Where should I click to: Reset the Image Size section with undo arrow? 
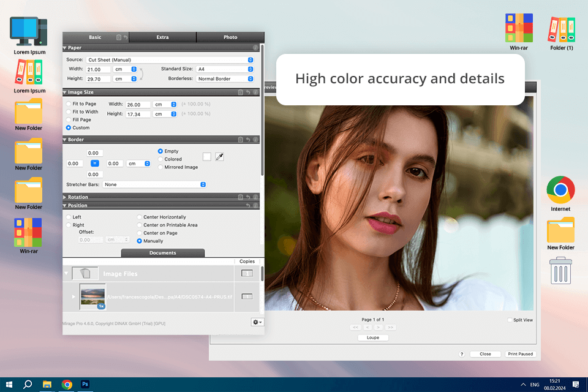[x=248, y=92]
